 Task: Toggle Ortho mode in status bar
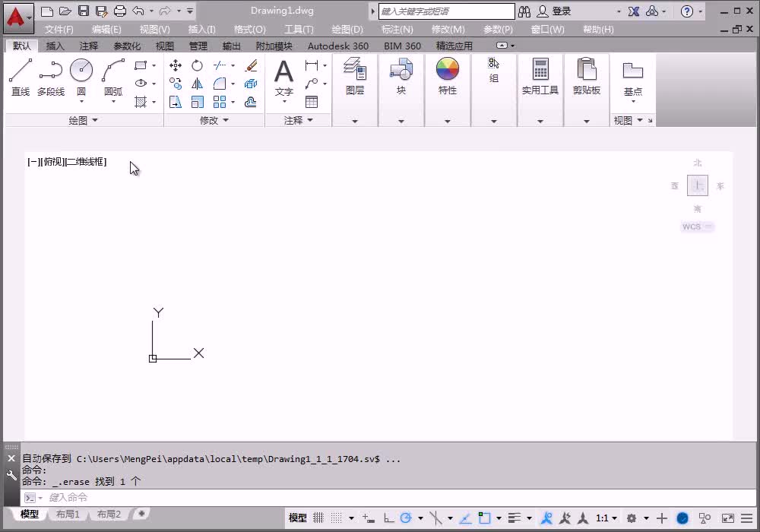(388, 518)
